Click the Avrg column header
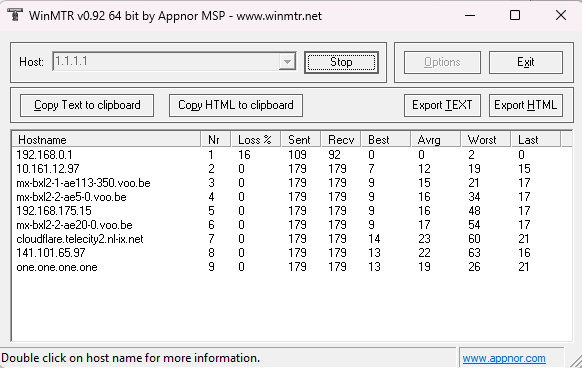Viewport: 582px width, 368px height. [435, 140]
